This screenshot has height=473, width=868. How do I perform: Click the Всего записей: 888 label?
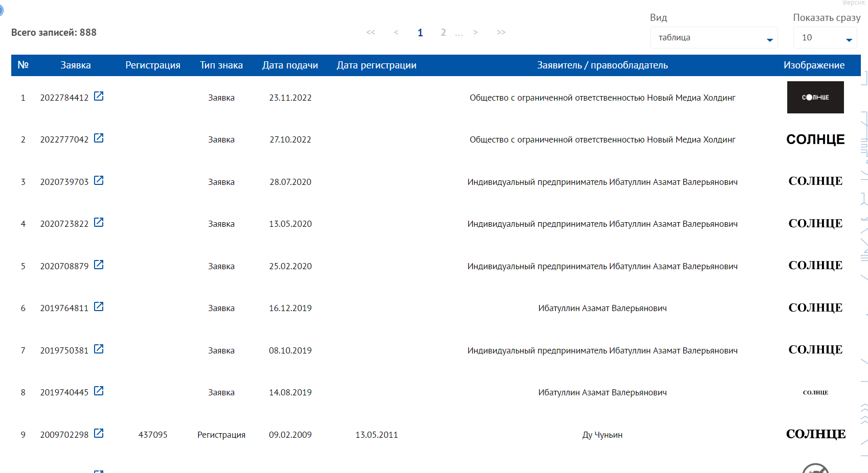[54, 33]
